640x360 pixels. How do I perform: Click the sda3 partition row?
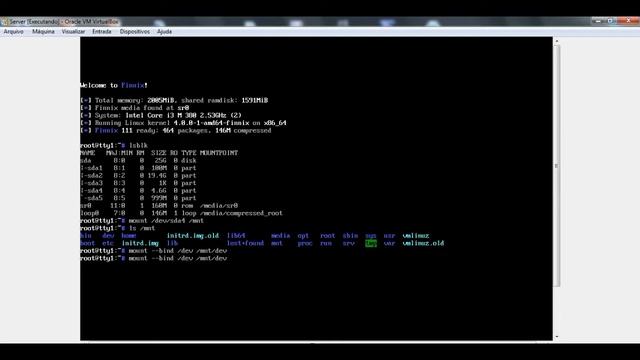138,183
